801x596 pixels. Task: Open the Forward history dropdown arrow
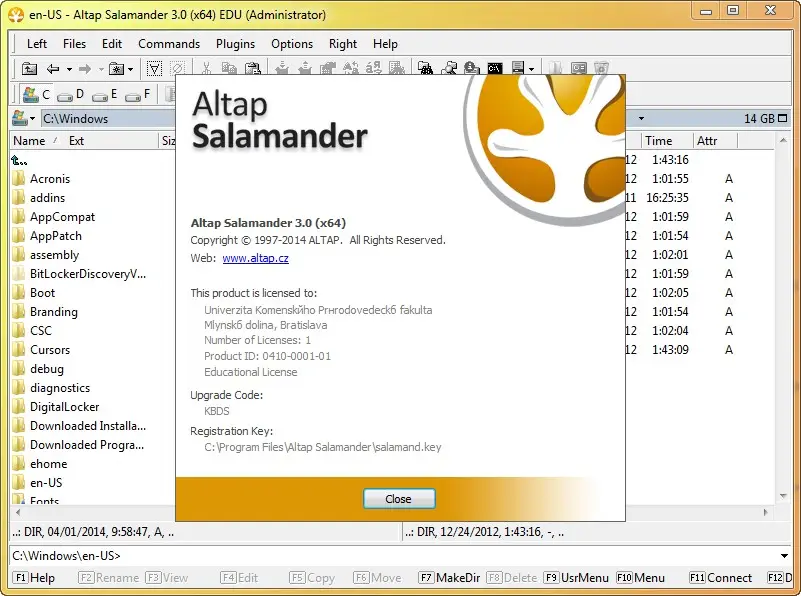[x=101, y=69]
